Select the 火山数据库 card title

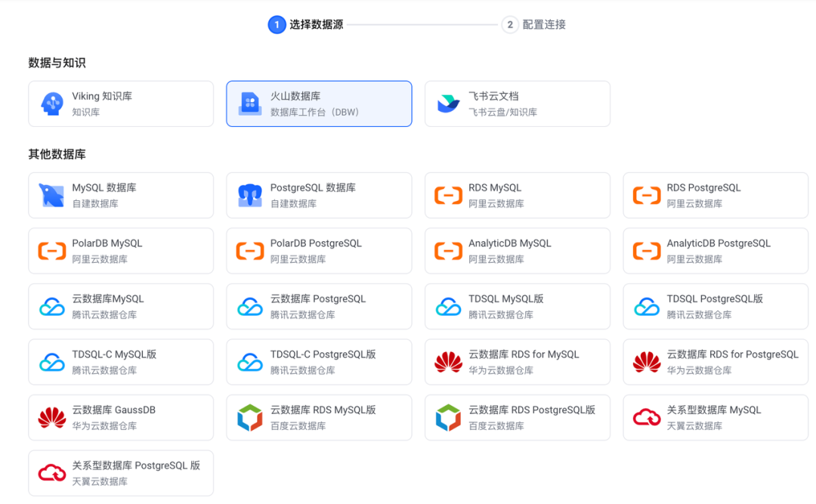click(295, 96)
